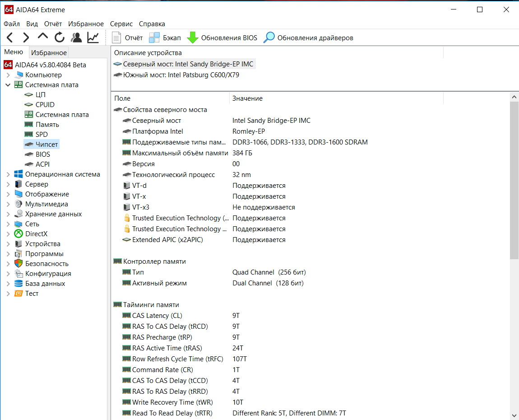Open the Отчёт menu in the menu bar
This screenshot has height=420, width=519.
tap(53, 24)
